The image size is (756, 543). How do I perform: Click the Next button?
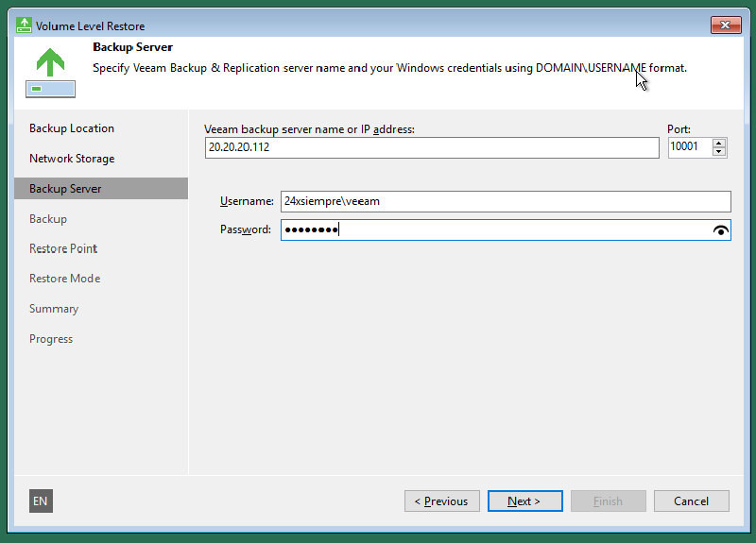click(x=525, y=501)
